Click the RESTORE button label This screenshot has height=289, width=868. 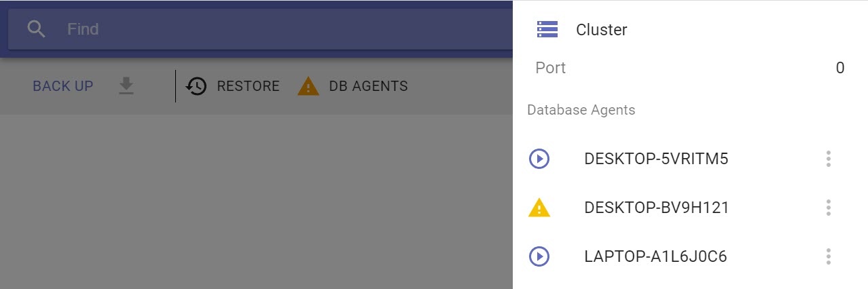[x=248, y=86]
